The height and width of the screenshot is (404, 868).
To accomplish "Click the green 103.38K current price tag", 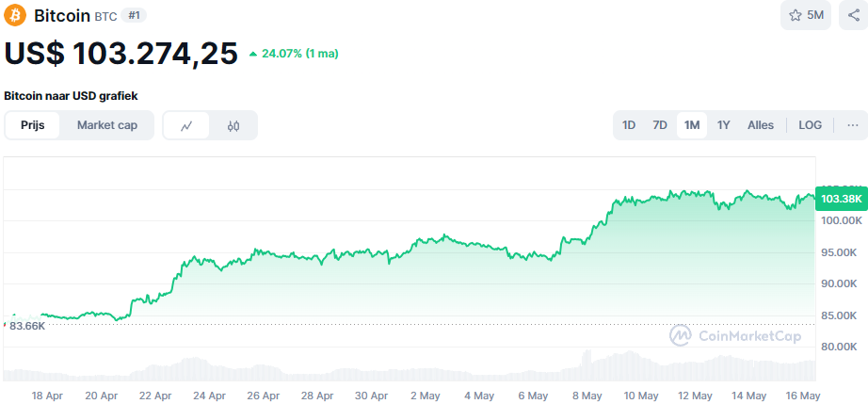I will click(x=842, y=199).
